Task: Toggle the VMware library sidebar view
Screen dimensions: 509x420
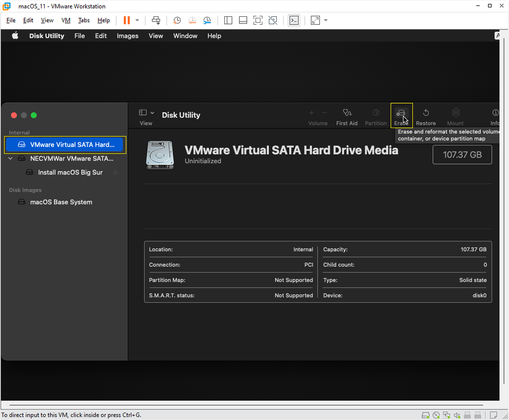Action: (228, 20)
